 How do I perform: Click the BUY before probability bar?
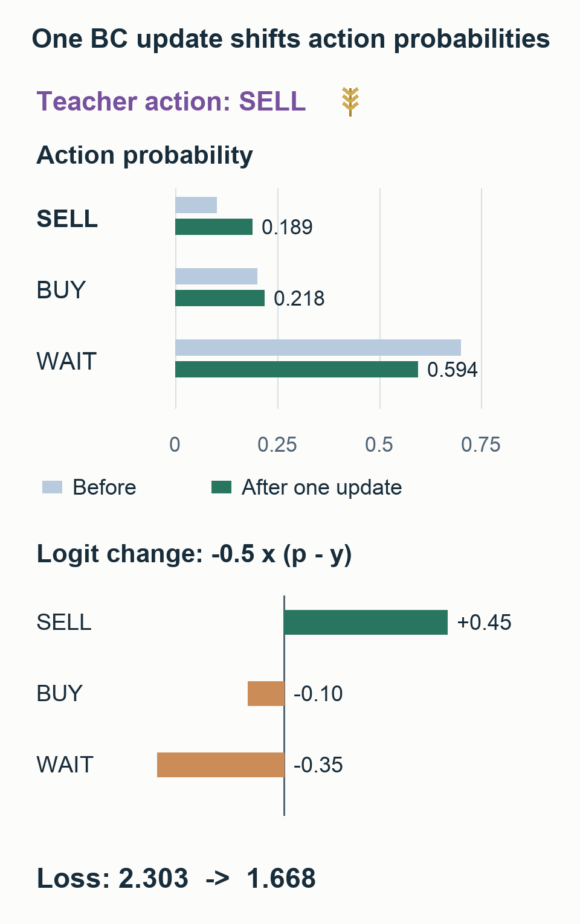[216, 277]
